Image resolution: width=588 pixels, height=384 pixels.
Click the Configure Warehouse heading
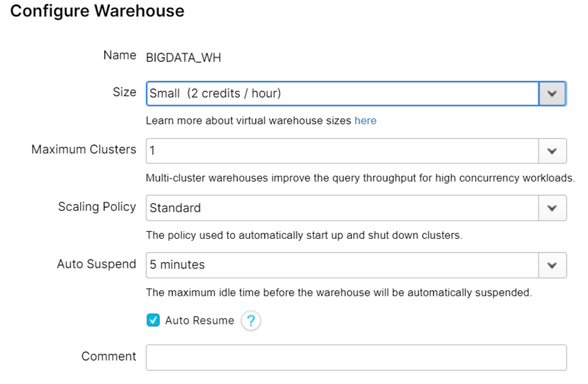pyautogui.click(x=98, y=11)
